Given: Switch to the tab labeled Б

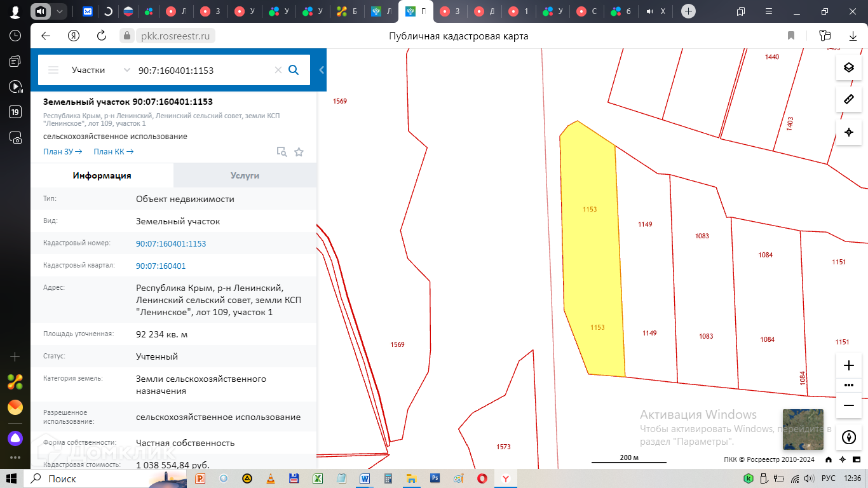Looking at the screenshot, I should 347,11.
